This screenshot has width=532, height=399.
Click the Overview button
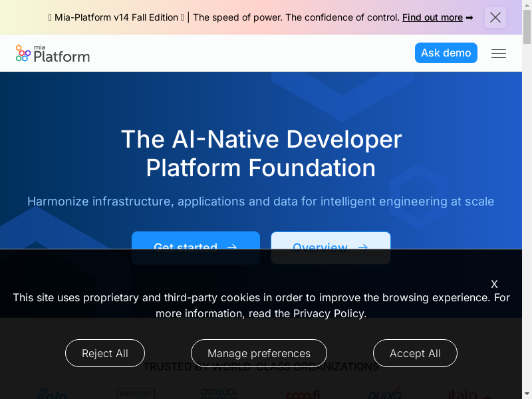coord(331,247)
